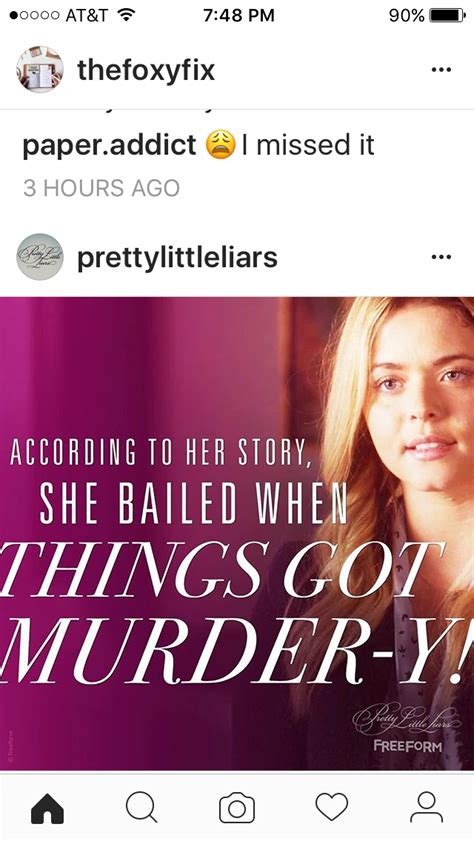The height and width of the screenshot is (841, 474).
Task: Tap the Pretty Little Liars post image
Action: (x=237, y=534)
